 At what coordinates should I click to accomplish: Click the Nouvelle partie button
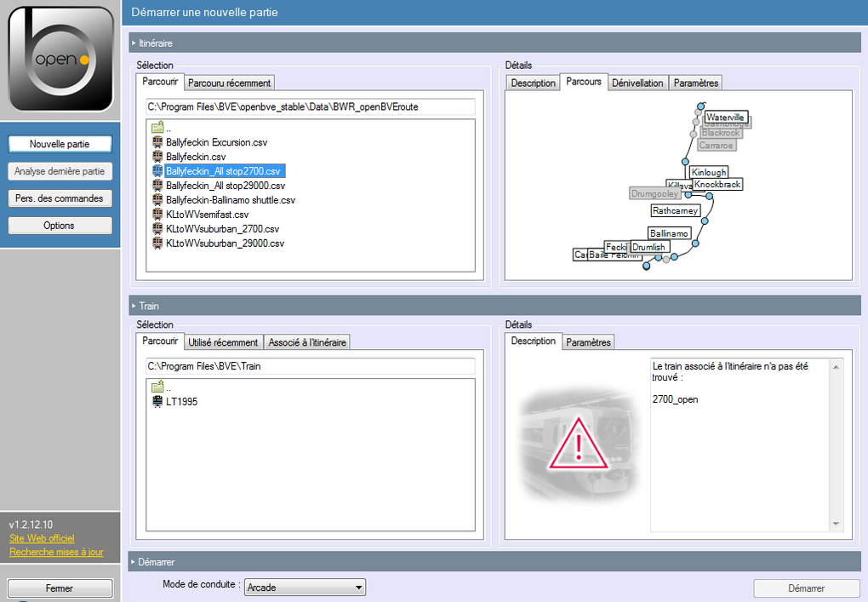point(60,144)
